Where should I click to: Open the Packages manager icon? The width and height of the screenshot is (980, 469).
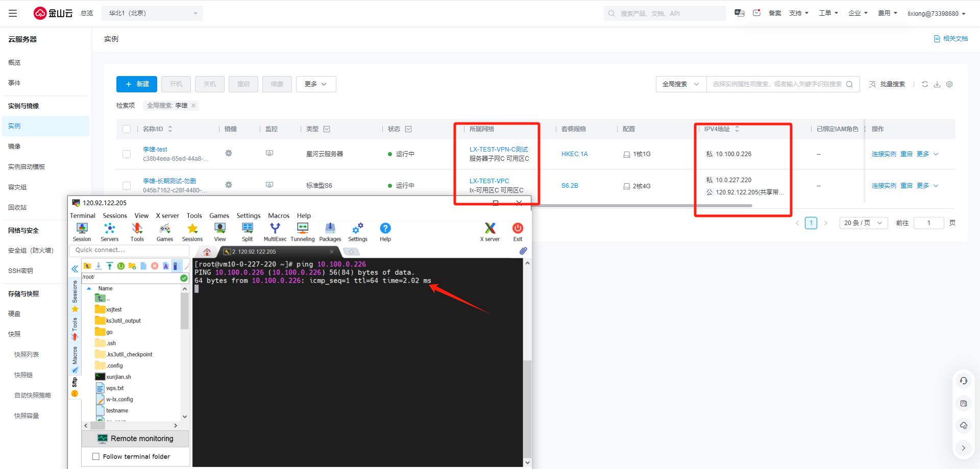(330, 232)
